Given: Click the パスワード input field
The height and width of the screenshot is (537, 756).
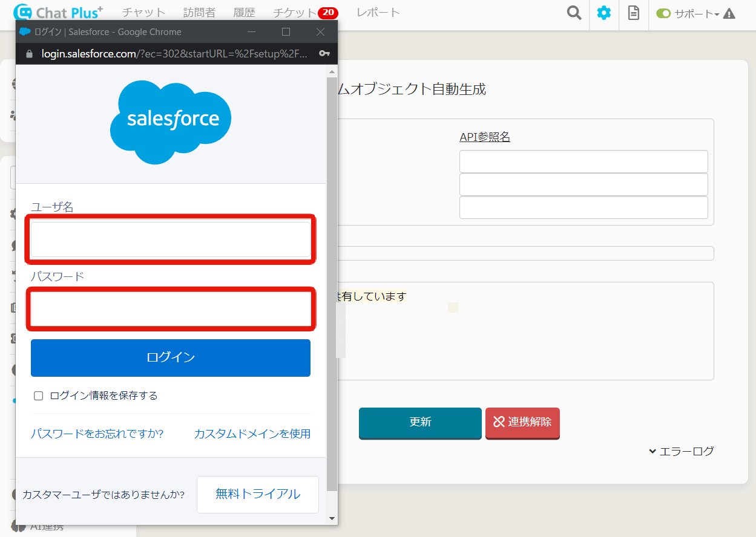Looking at the screenshot, I should click(171, 308).
